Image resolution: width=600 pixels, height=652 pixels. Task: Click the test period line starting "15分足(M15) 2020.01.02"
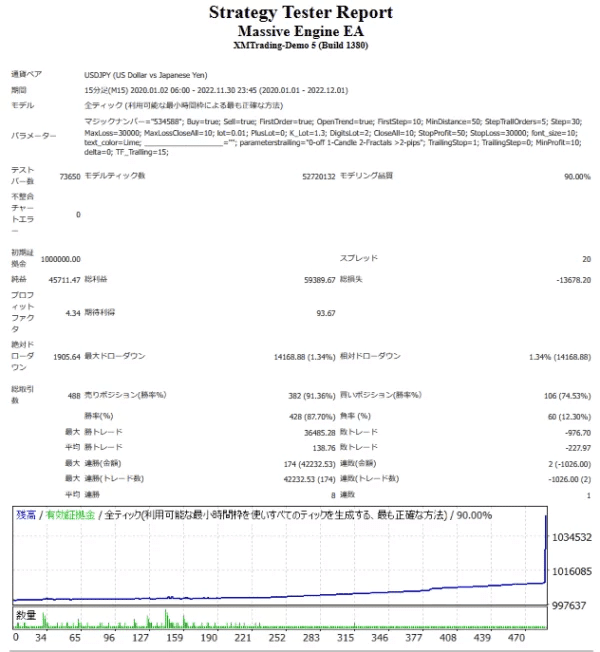coord(216,90)
